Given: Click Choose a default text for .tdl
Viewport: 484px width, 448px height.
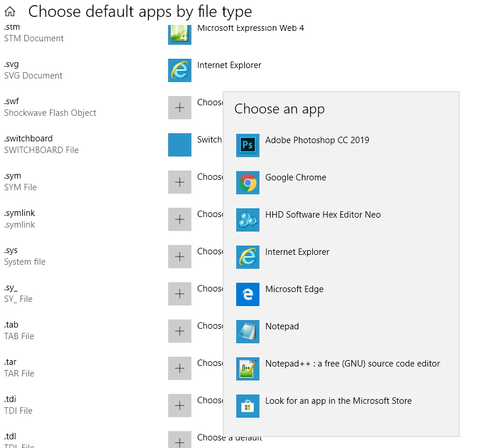Looking at the screenshot, I should pos(229,438).
